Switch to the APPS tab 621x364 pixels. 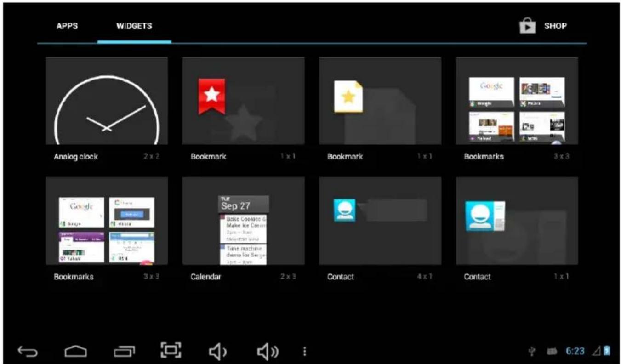67,26
